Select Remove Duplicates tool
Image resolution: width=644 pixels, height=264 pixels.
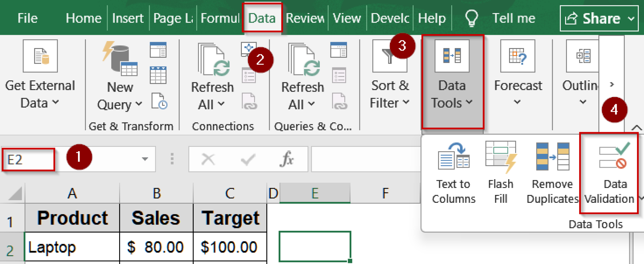tap(552, 156)
